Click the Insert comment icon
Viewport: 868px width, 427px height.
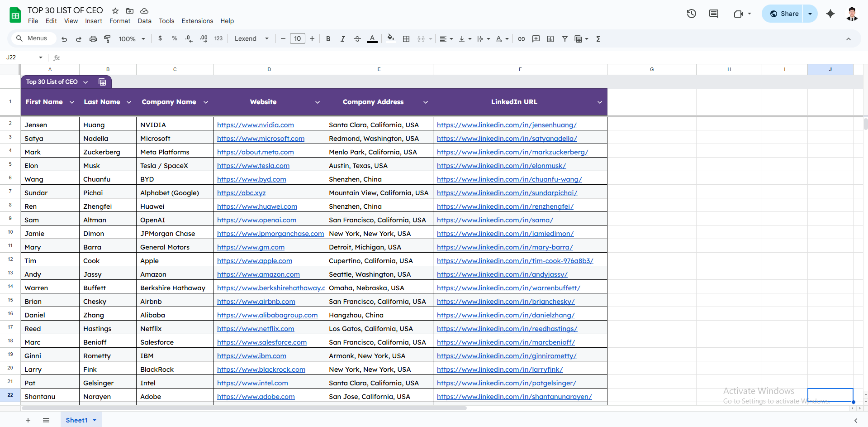pyautogui.click(x=536, y=39)
